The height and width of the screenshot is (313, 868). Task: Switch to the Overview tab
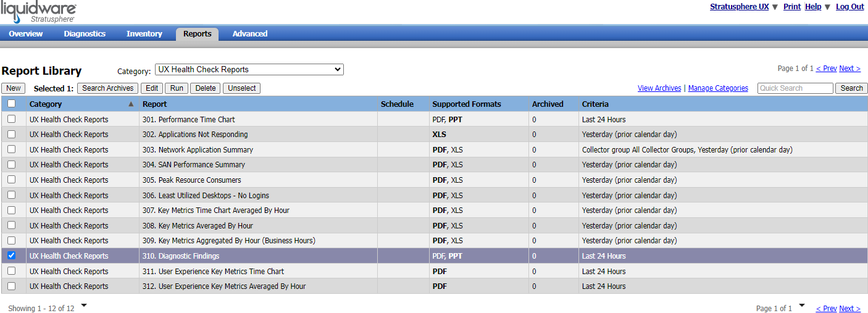25,34
